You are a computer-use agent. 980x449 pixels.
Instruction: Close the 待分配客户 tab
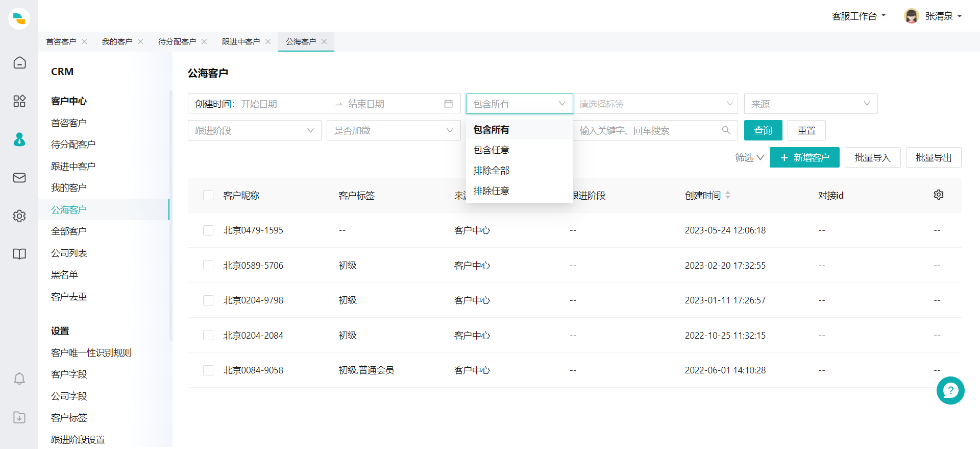tap(204, 41)
